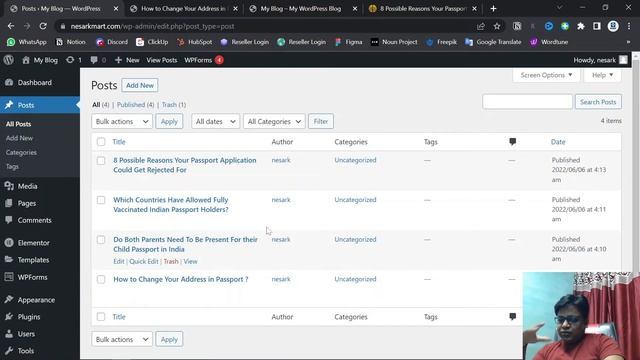Open the My Blog home icon
This screenshot has width=640, height=360.
[26, 60]
